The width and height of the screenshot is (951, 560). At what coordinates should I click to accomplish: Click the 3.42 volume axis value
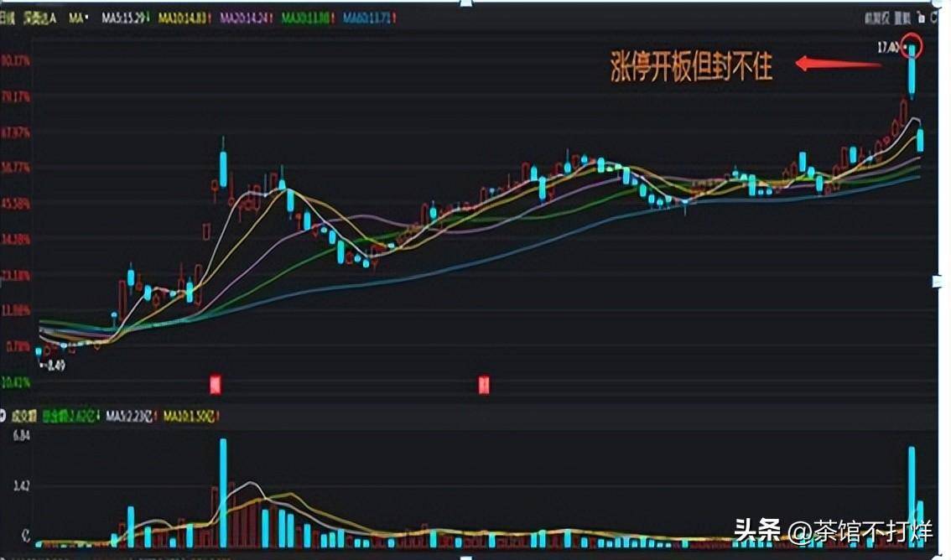[21, 485]
